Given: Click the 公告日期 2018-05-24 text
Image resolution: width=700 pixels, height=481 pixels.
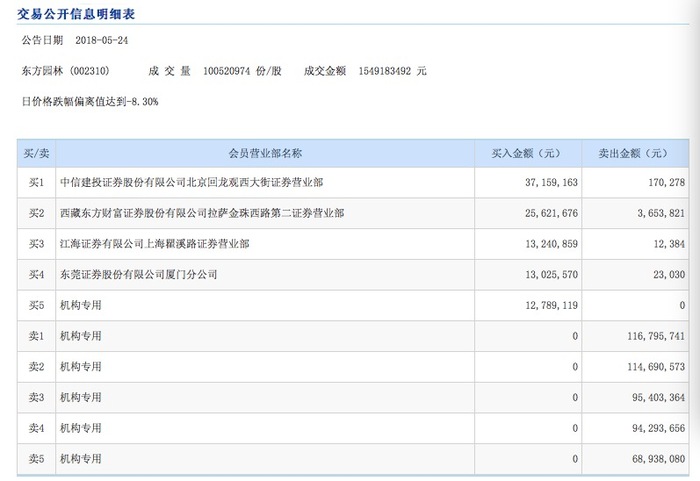Looking at the screenshot, I should coord(75,40).
